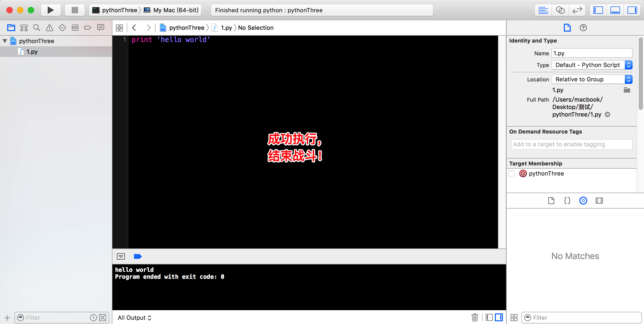Viewport: 644px width, 324px height.
Task: Open the Find navigator magnifier icon
Action: pos(36,27)
